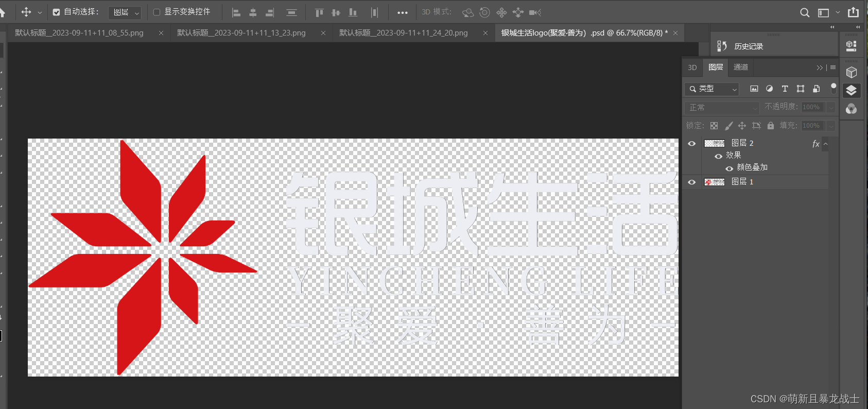868x409 pixels.
Task: Select the 银城生活logo psd document tab
Action: pyautogui.click(x=585, y=32)
